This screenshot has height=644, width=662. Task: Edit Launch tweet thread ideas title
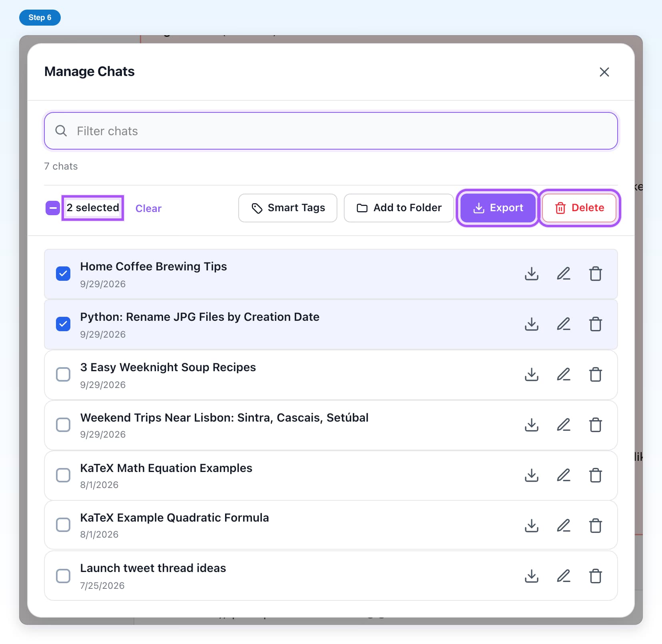point(564,576)
